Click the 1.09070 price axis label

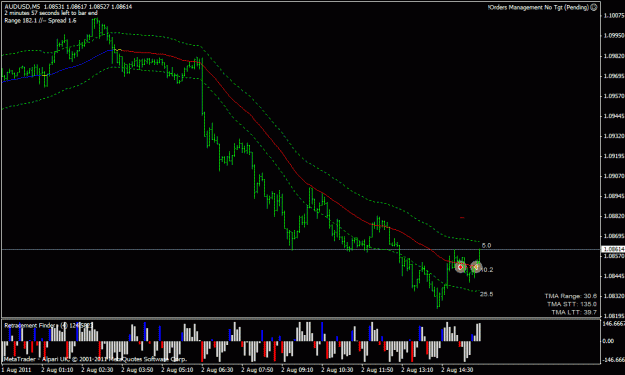click(x=614, y=176)
